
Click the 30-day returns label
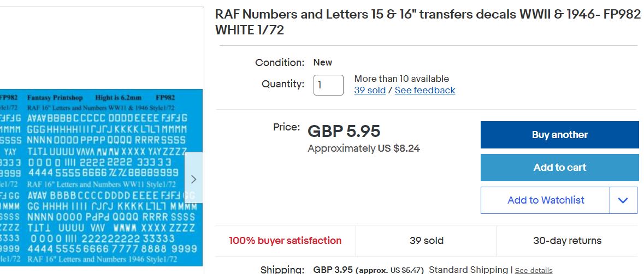click(567, 241)
